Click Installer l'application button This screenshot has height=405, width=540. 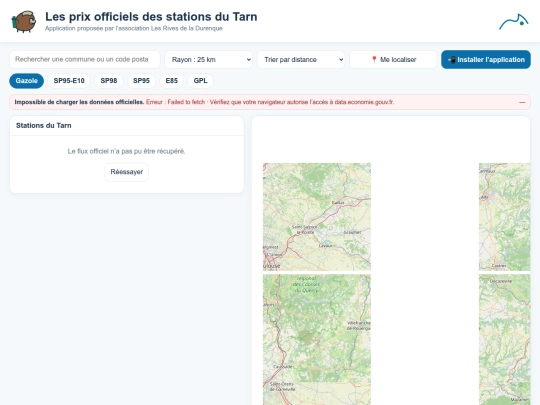tap(486, 60)
